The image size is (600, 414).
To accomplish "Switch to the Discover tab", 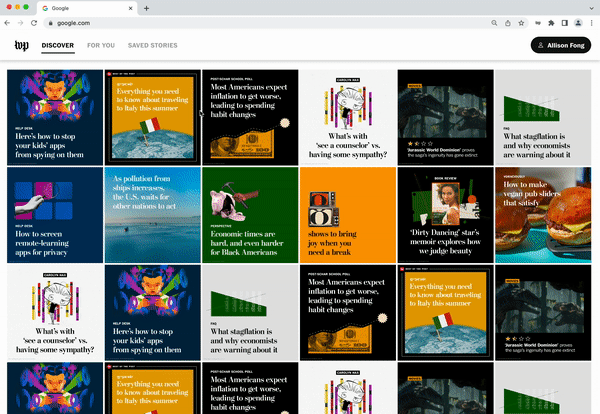I will pos(58,46).
